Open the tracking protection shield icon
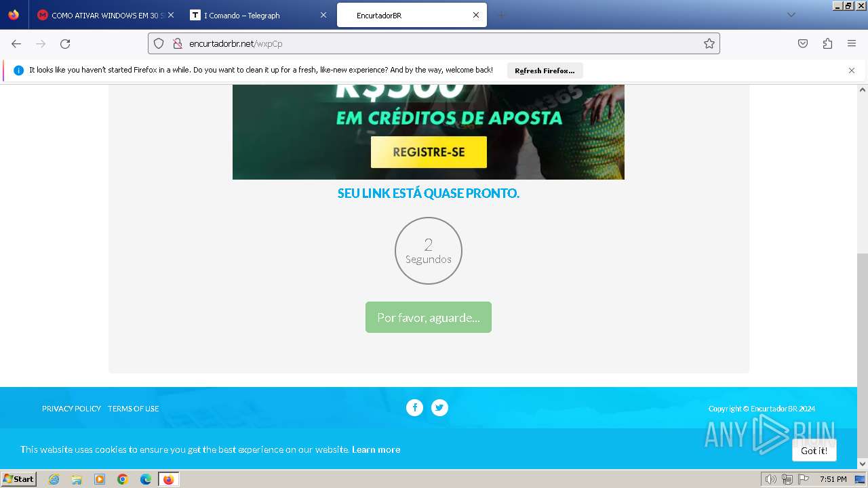The width and height of the screenshot is (868, 488). point(159,43)
